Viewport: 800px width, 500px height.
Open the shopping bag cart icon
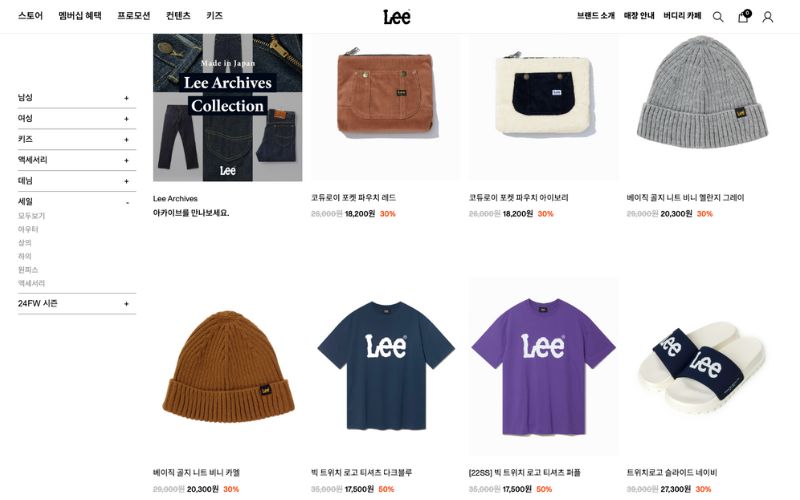click(x=743, y=16)
